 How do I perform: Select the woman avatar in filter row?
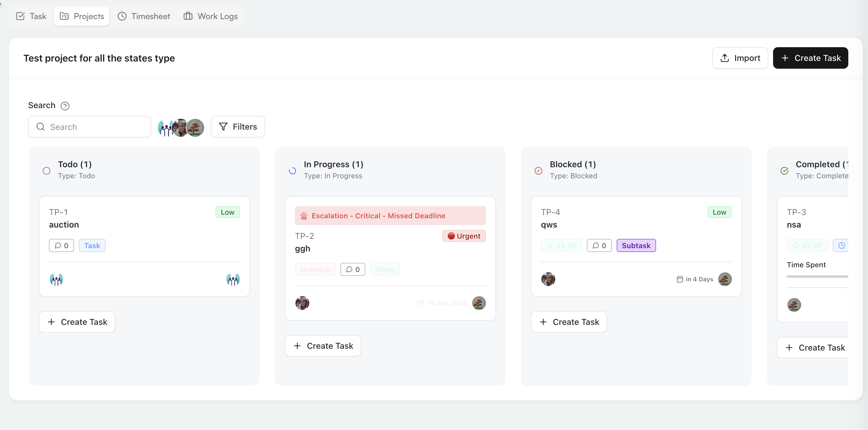click(x=180, y=128)
